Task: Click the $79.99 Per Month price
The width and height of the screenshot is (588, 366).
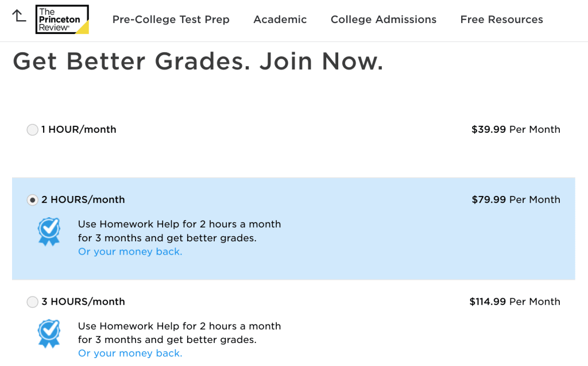Action: (515, 199)
